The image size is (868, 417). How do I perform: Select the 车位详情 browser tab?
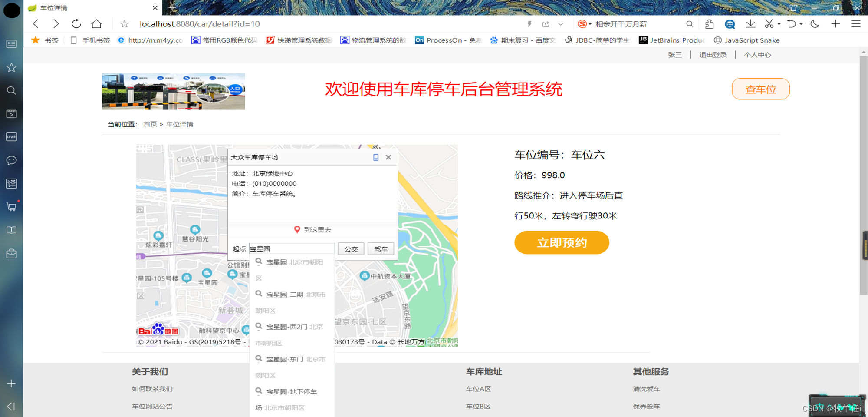[x=92, y=8]
